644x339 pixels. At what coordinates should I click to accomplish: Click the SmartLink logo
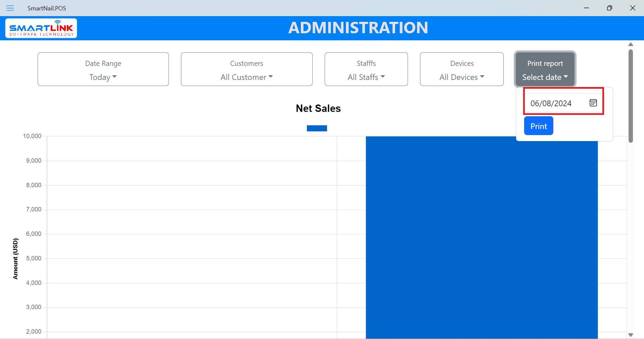pyautogui.click(x=41, y=28)
